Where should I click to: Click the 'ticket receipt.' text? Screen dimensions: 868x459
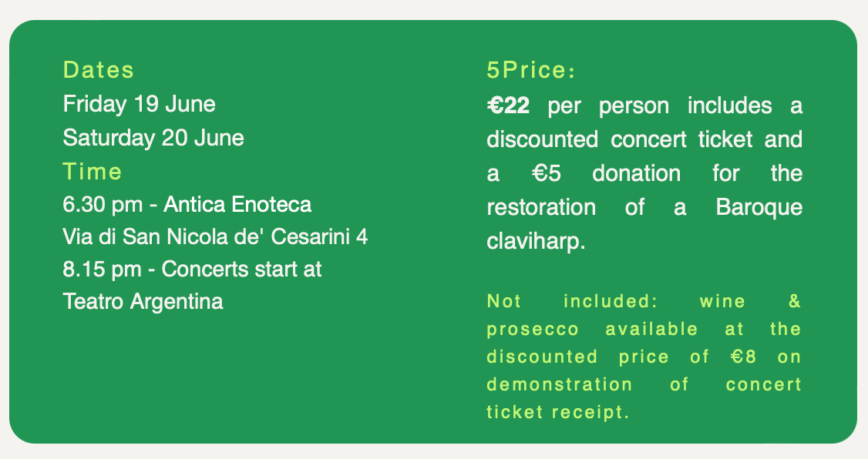[x=558, y=412]
